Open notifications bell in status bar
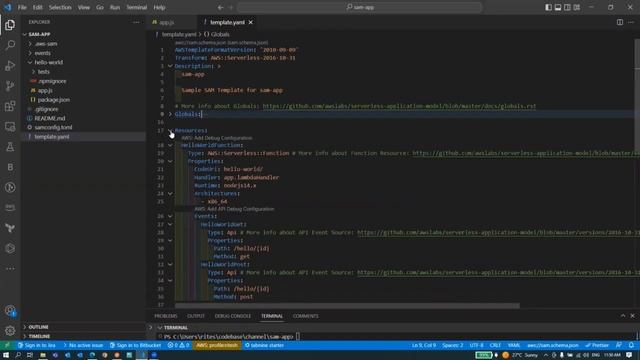640x360 pixels. (x=631, y=345)
